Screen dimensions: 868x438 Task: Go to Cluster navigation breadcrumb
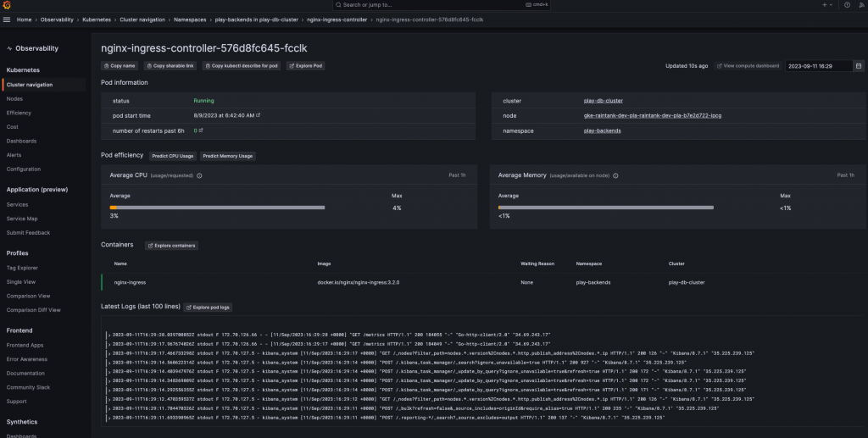coord(142,19)
